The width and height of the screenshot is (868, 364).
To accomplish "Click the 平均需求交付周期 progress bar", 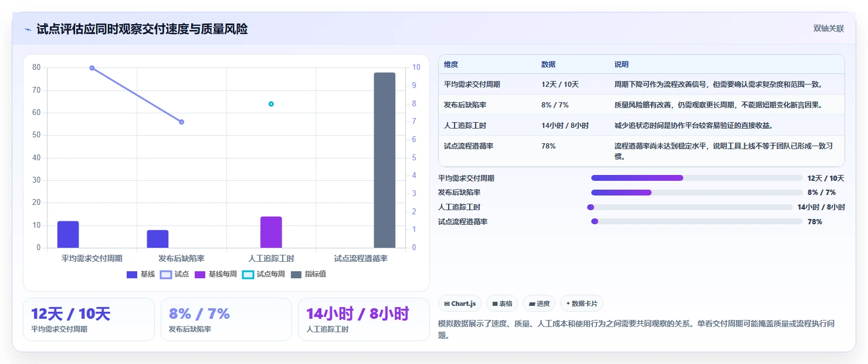I will (x=697, y=178).
